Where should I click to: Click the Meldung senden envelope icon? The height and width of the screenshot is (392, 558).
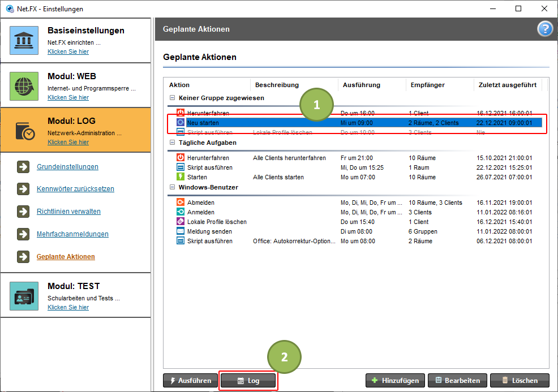click(x=181, y=231)
